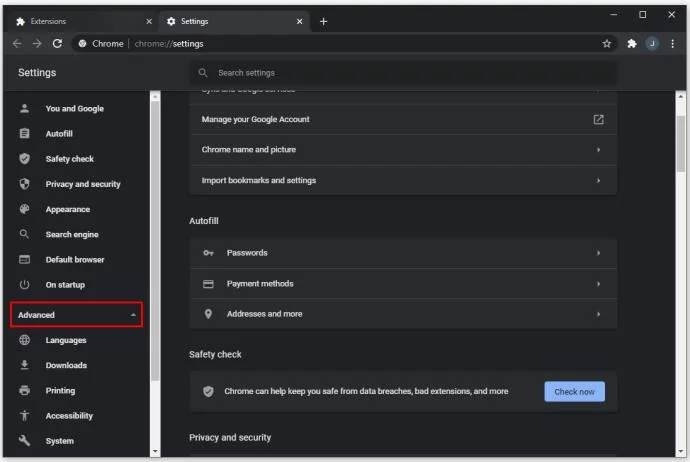
Task: Open Chrome name and picture
Action: (x=403, y=150)
